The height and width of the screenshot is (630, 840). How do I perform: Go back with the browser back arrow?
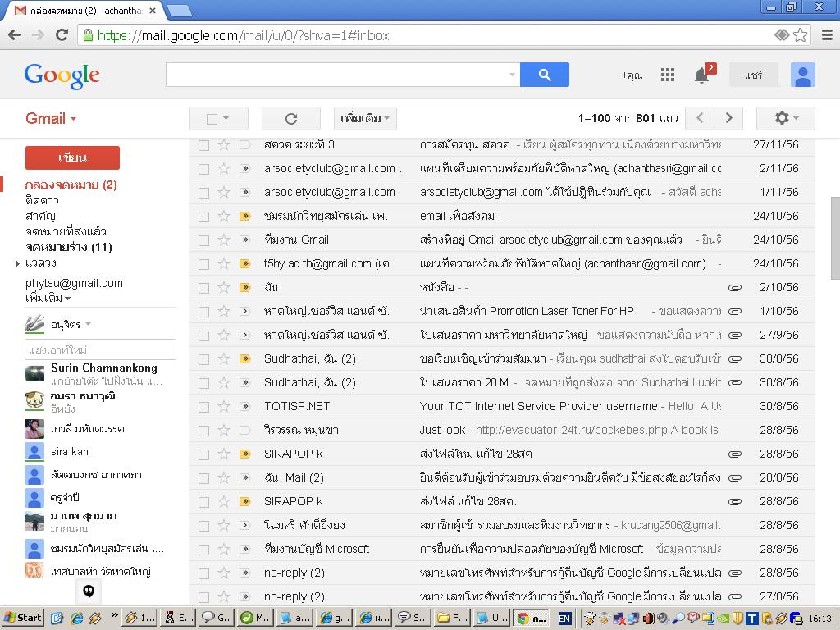point(15,35)
